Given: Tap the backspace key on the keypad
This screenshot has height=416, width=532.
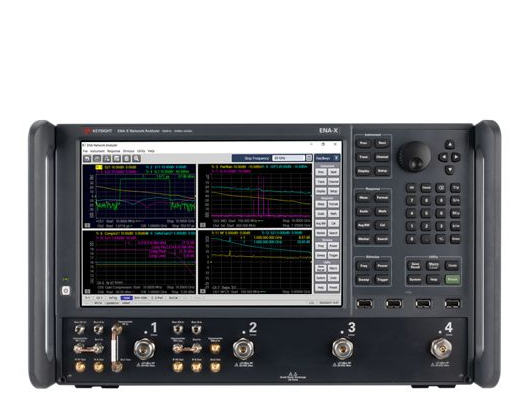Looking at the screenshot, I should [x=441, y=188].
